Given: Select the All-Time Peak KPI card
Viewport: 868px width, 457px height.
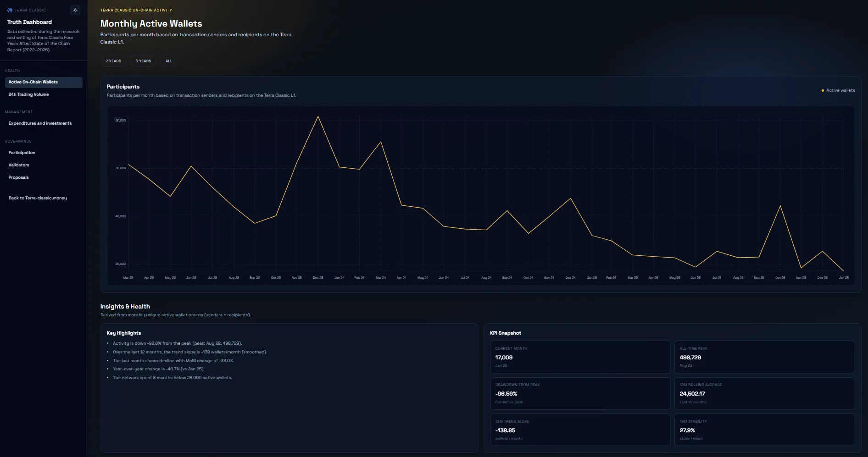Looking at the screenshot, I should point(764,357).
